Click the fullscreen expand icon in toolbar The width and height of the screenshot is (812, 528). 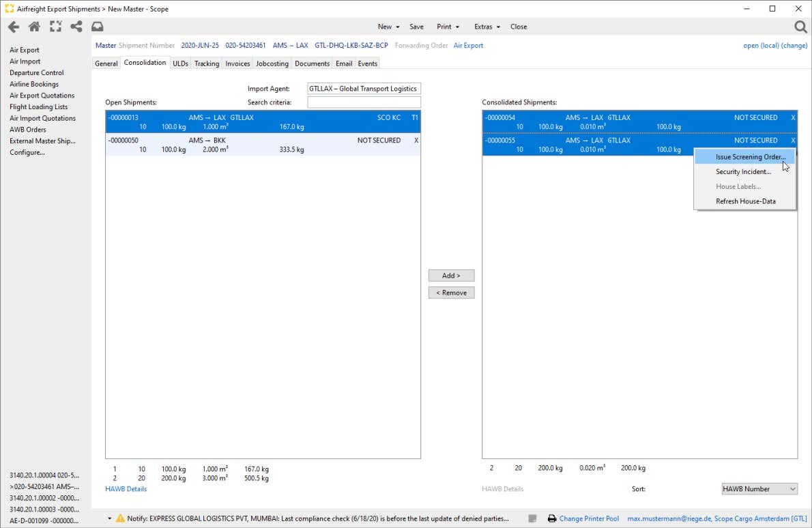[x=55, y=27]
